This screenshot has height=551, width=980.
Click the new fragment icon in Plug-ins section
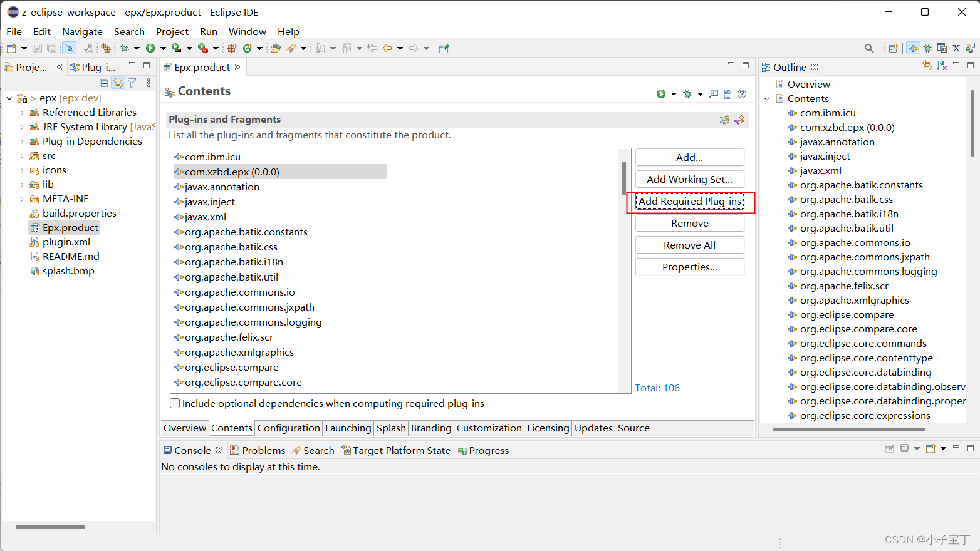pyautogui.click(x=739, y=120)
